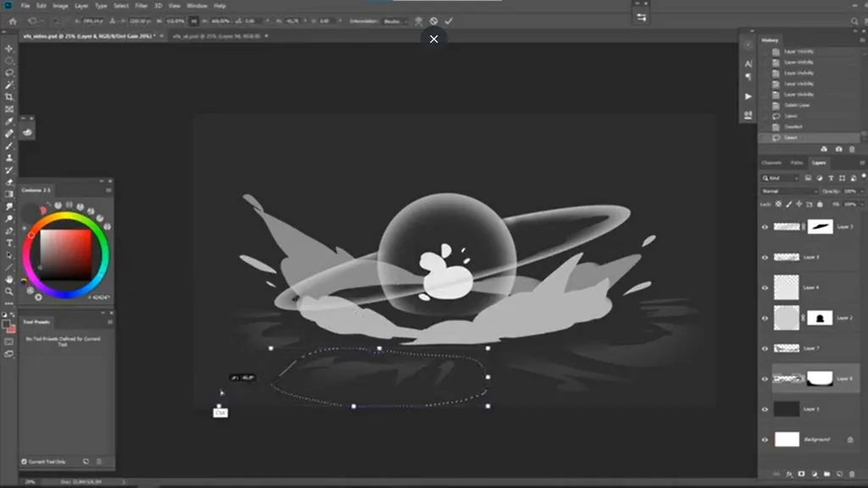Open the Window menu
Image resolution: width=868 pixels, height=488 pixels.
tap(197, 6)
